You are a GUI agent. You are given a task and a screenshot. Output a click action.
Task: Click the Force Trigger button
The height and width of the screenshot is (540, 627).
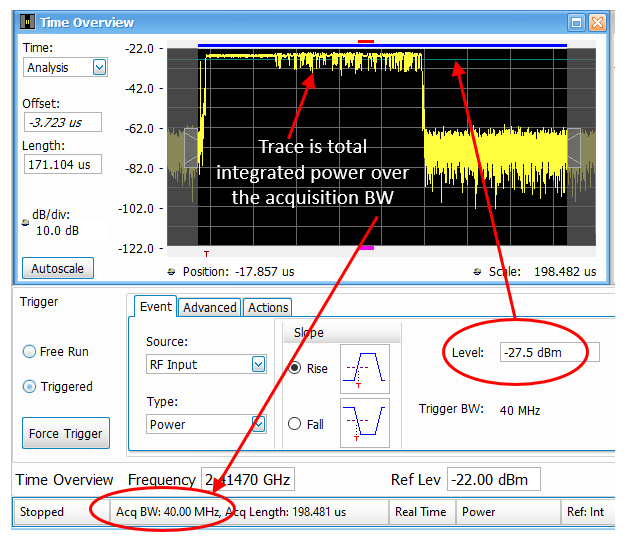click(66, 433)
